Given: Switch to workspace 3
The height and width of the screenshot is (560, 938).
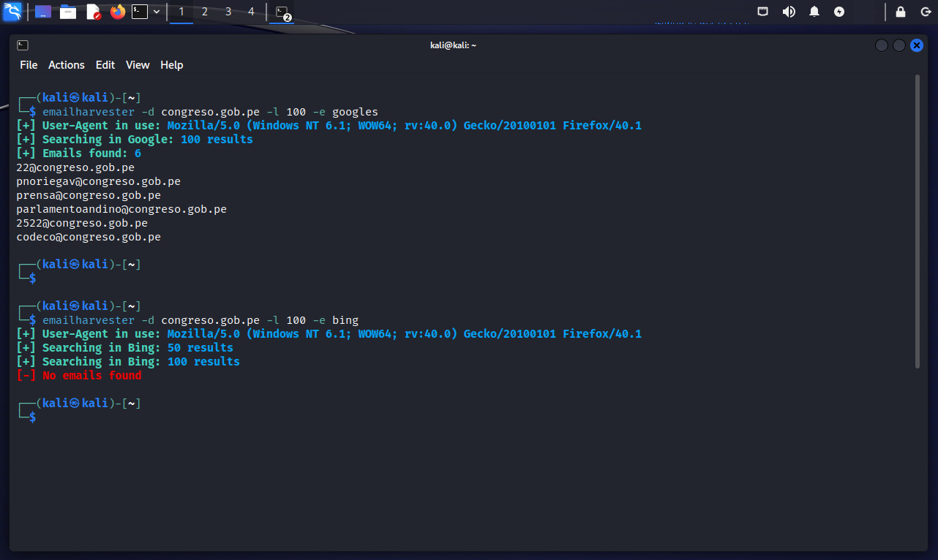Looking at the screenshot, I should 228,12.
